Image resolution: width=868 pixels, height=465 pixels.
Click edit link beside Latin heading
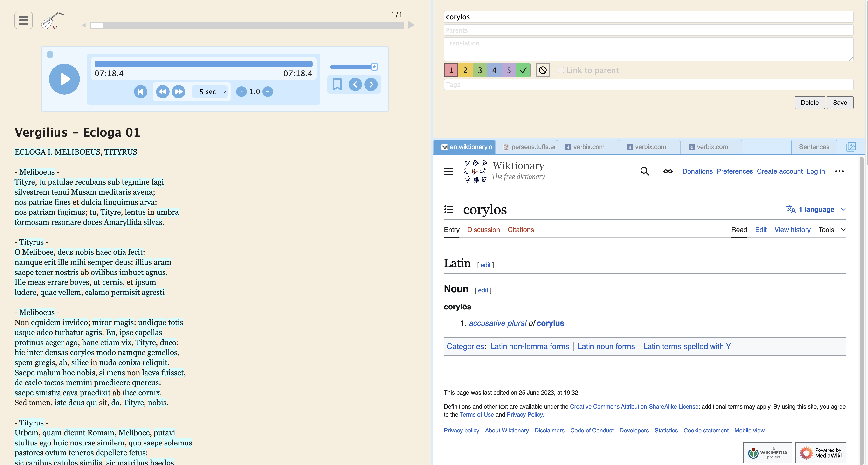(x=485, y=265)
